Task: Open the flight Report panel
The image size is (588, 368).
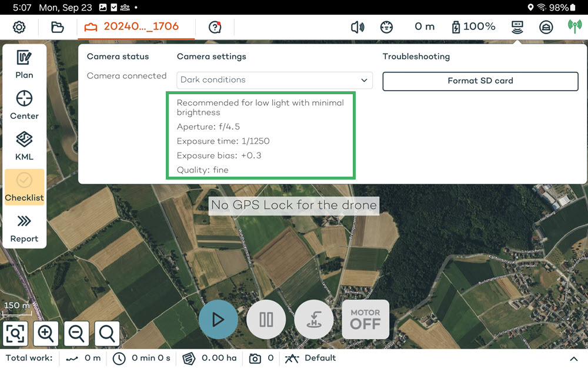Action: click(x=24, y=230)
